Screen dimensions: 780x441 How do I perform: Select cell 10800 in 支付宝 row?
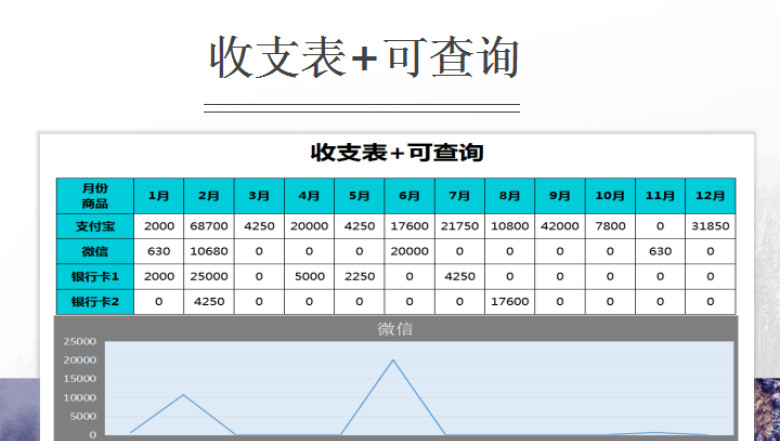tap(510, 226)
